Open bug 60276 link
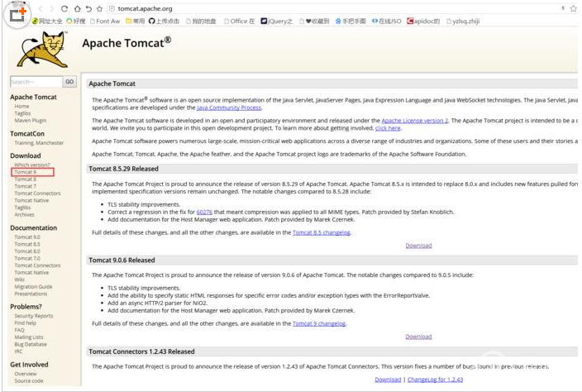The image size is (582, 392). [x=204, y=212]
